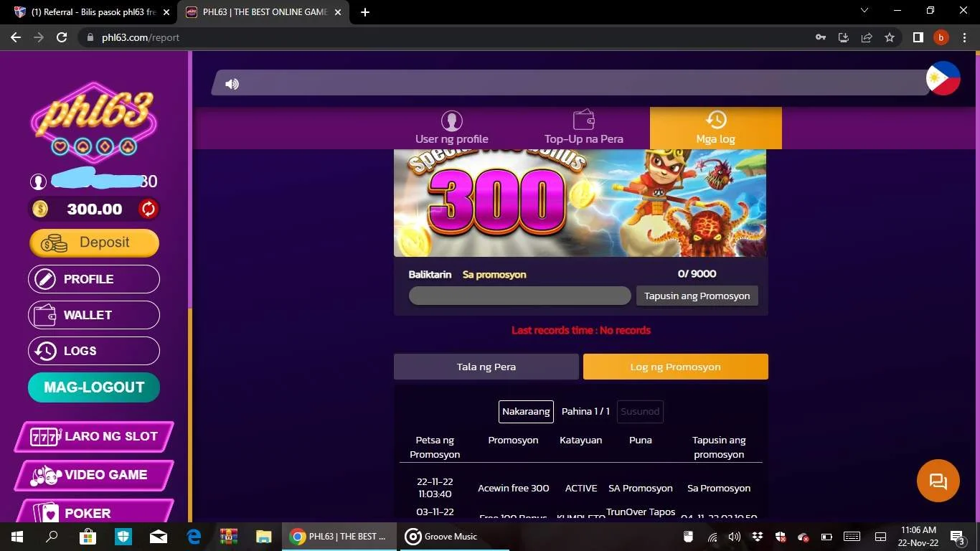This screenshot has width=980, height=551.
Task: Click the 'Acewin free 300' promotion cell
Action: [514, 488]
